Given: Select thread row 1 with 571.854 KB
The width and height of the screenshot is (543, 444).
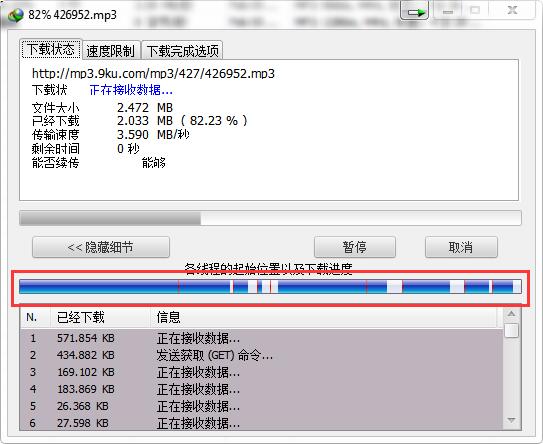Looking at the screenshot, I should 261,338.
